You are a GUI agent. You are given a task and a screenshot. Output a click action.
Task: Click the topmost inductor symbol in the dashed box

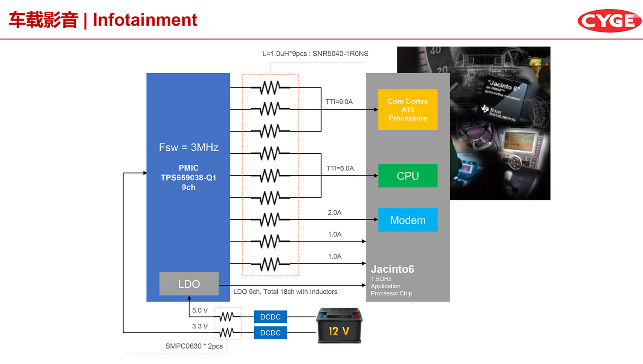(270, 88)
